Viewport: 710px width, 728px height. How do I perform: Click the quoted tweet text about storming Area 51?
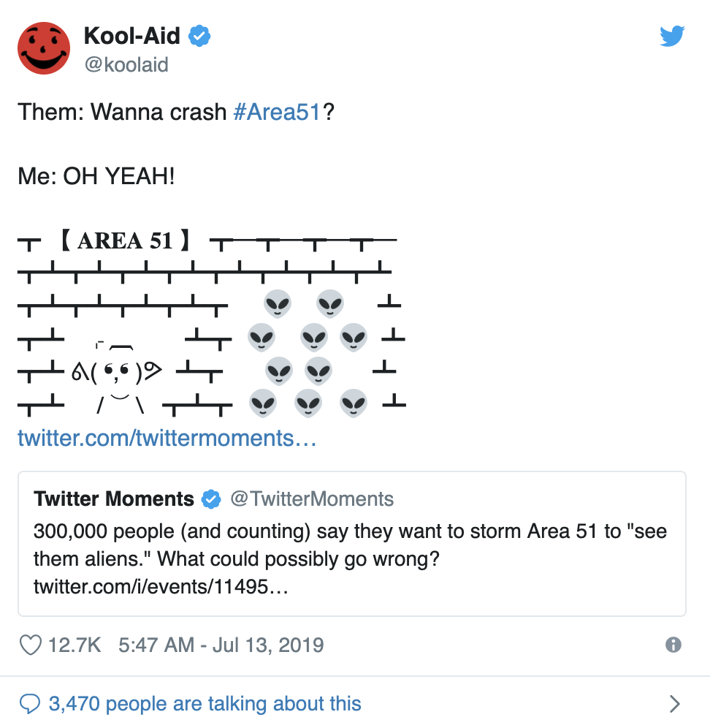(350, 545)
